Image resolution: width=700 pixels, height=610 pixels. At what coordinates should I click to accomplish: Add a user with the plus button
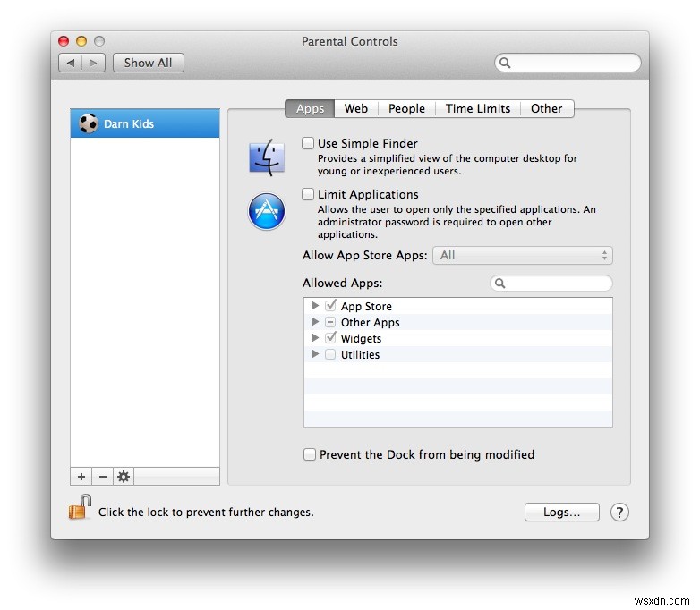pos(81,477)
